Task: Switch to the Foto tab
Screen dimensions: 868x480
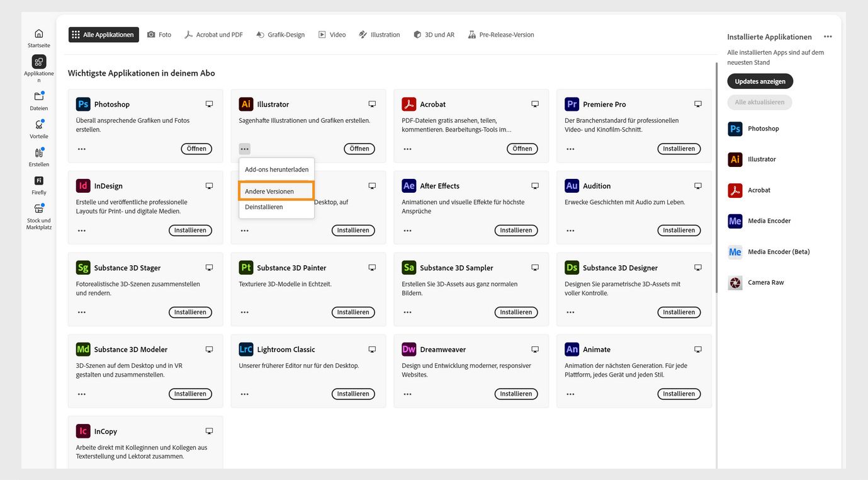Action: click(159, 35)
